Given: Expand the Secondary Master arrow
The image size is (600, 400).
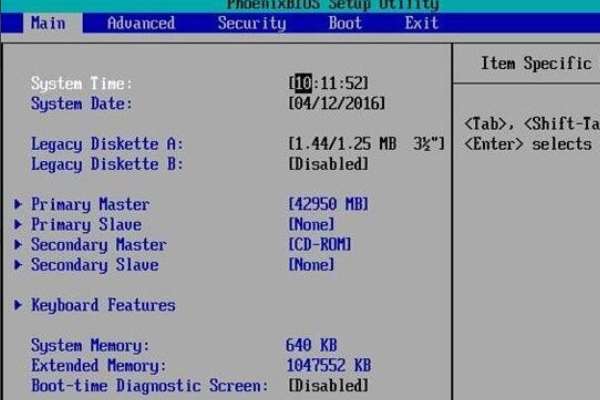Looking at the screenshot, I should tap(18, 244).
